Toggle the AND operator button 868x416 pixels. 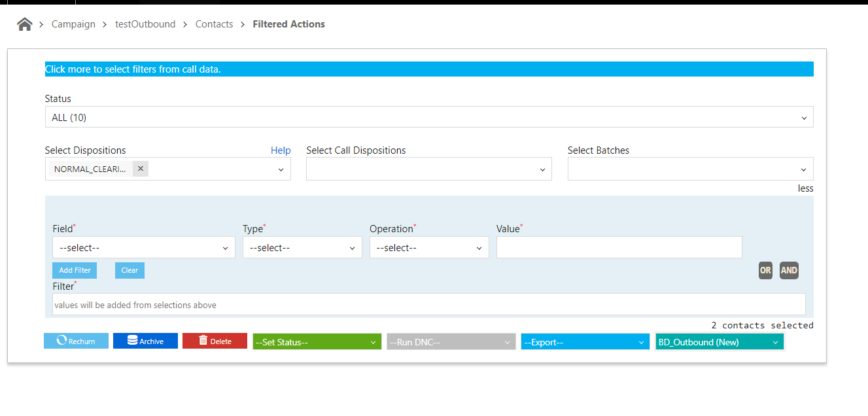(x=789, y=270)
